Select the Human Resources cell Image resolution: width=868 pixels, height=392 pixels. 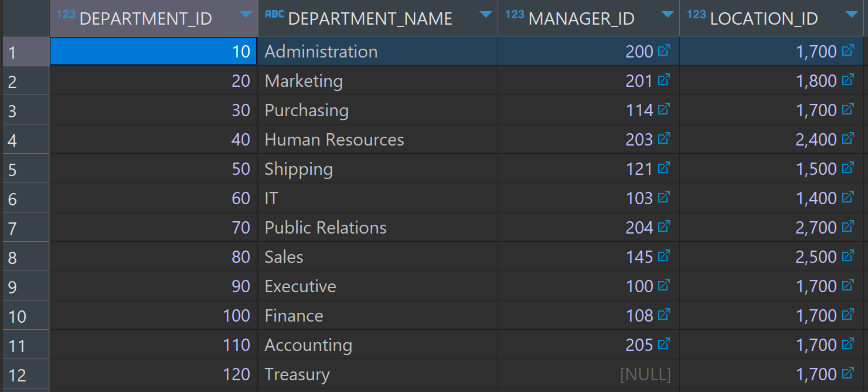tap(378, 139)
